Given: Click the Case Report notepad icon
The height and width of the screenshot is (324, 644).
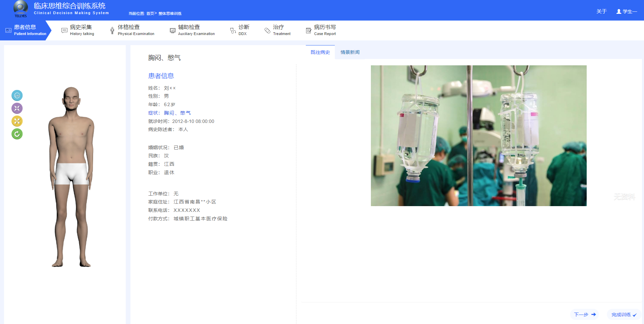Looking at the screenshot, I should click(309, 31).
